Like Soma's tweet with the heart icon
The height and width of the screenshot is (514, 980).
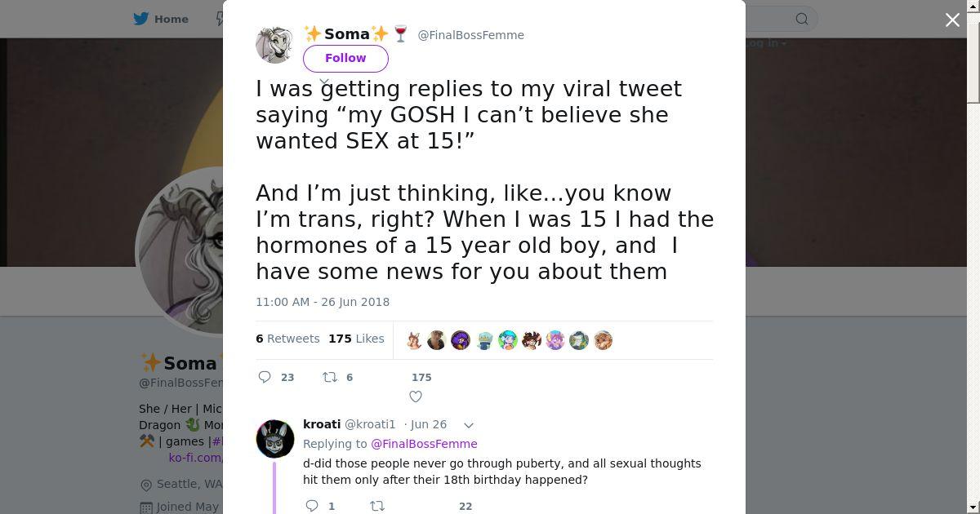(416, 397)
